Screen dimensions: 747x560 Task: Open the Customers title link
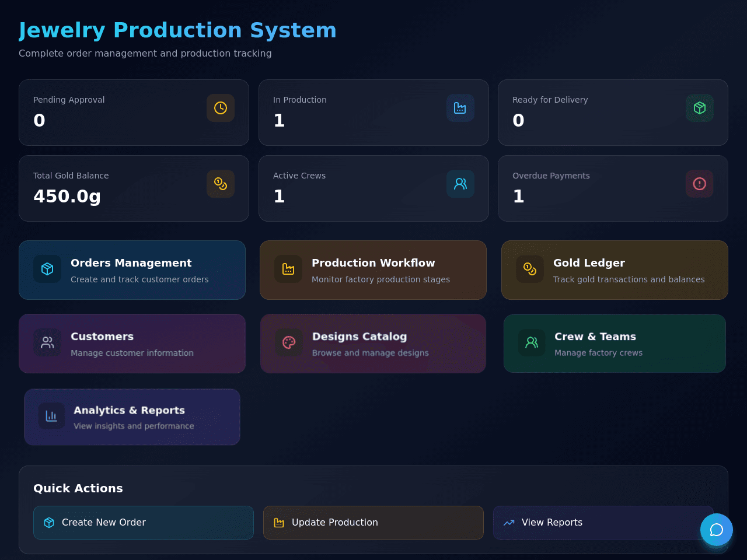coord(102,337)
